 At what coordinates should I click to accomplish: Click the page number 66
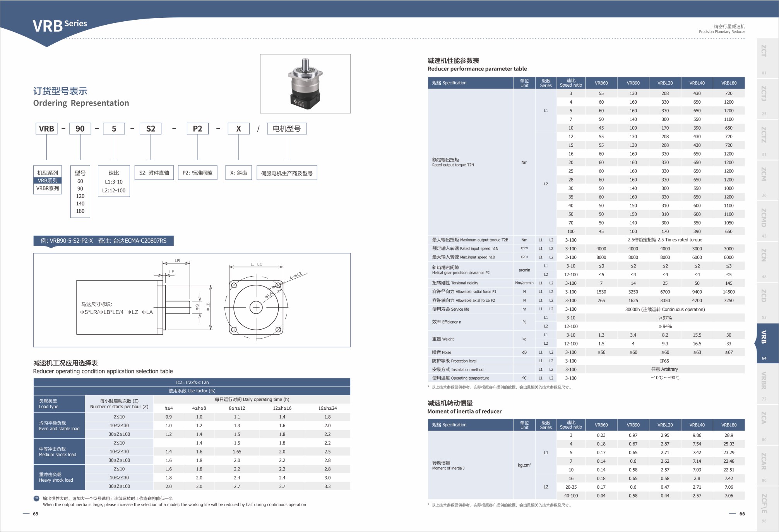pyautogui.click(x=742, y=514)
